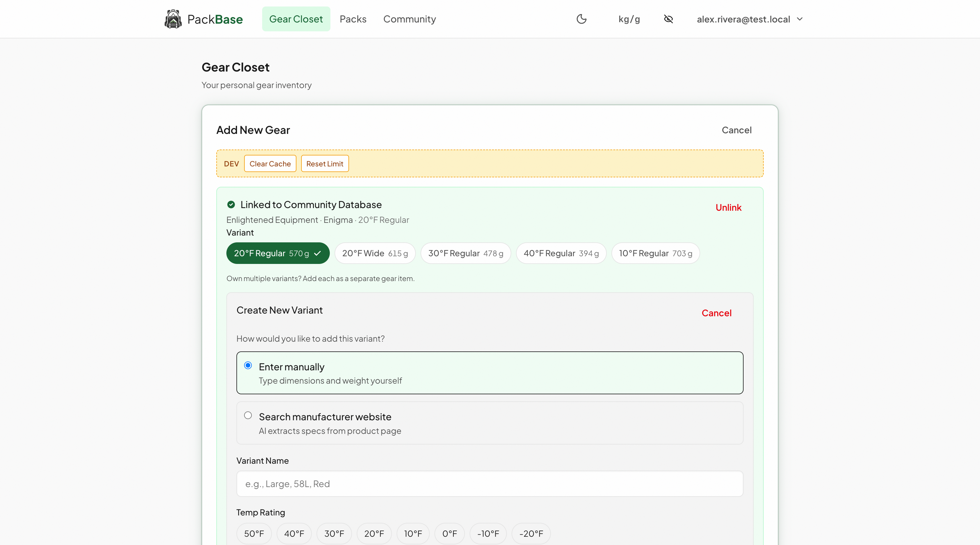
Task: Unlink from Community Database
Action: coord(728,207)
